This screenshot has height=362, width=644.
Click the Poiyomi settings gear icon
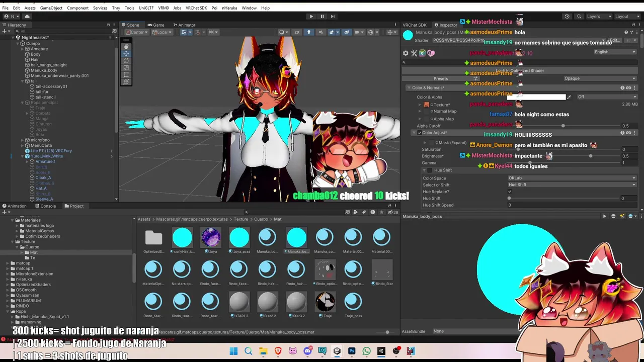pyautogui.click(x=406, y=53)
